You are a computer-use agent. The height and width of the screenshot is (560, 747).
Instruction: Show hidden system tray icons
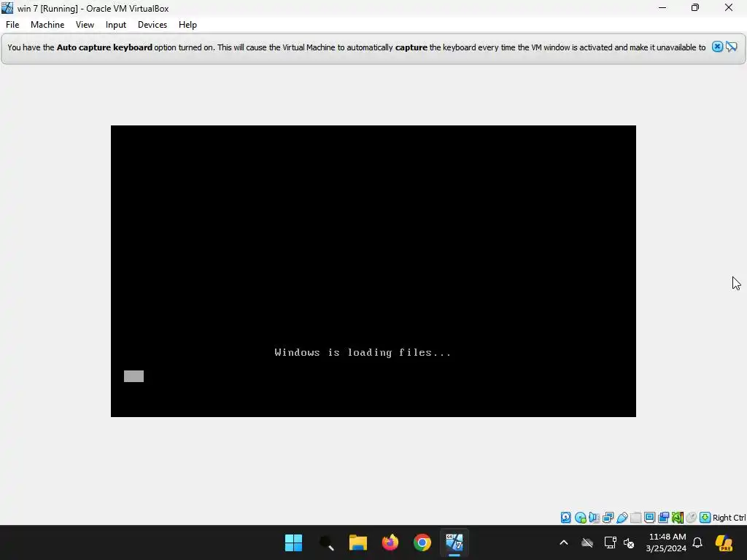tap(564, 542)
